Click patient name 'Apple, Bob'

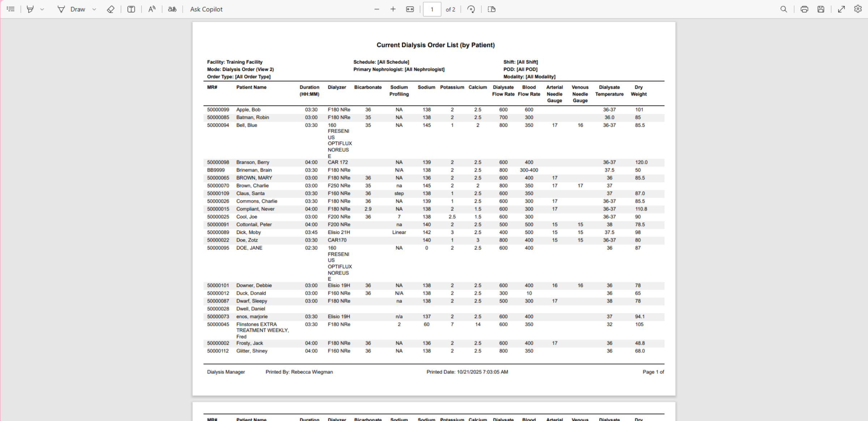248,110
